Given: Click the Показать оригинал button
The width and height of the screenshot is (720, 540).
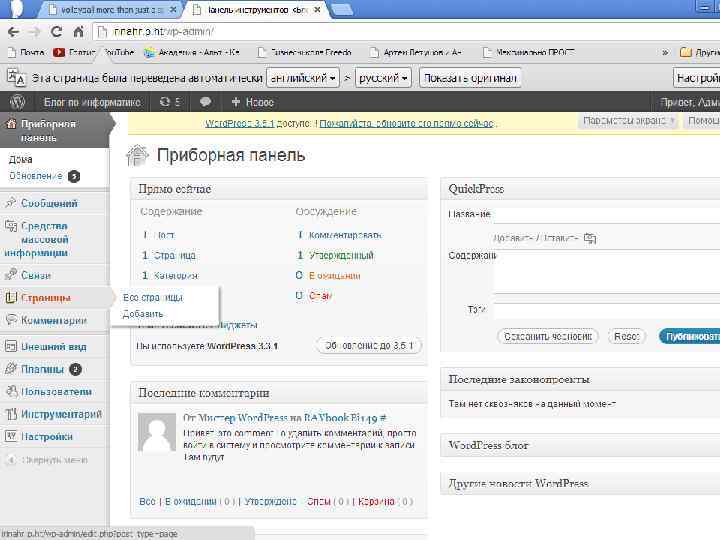Looking at the screenshot, I should [x=470, y=78].
